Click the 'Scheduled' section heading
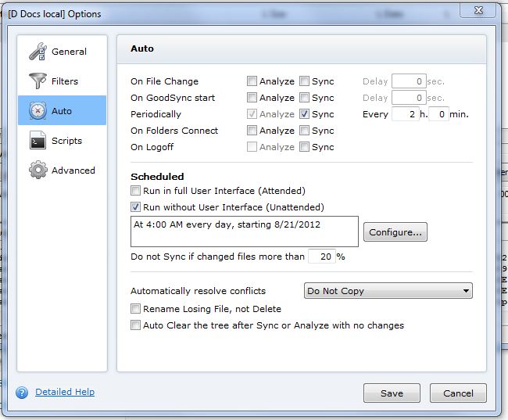This screenshot has width=508, height=420. click(x=157, y=177)
